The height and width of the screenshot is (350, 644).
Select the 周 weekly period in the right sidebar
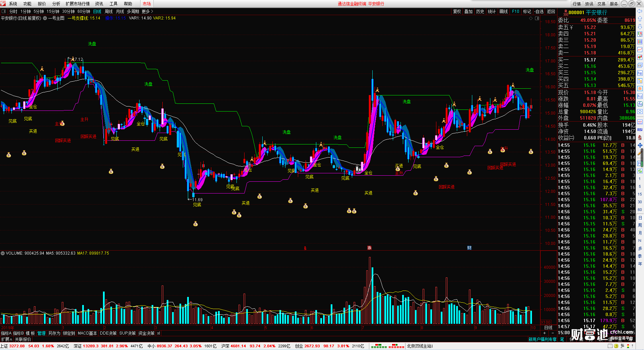[640, 225]
